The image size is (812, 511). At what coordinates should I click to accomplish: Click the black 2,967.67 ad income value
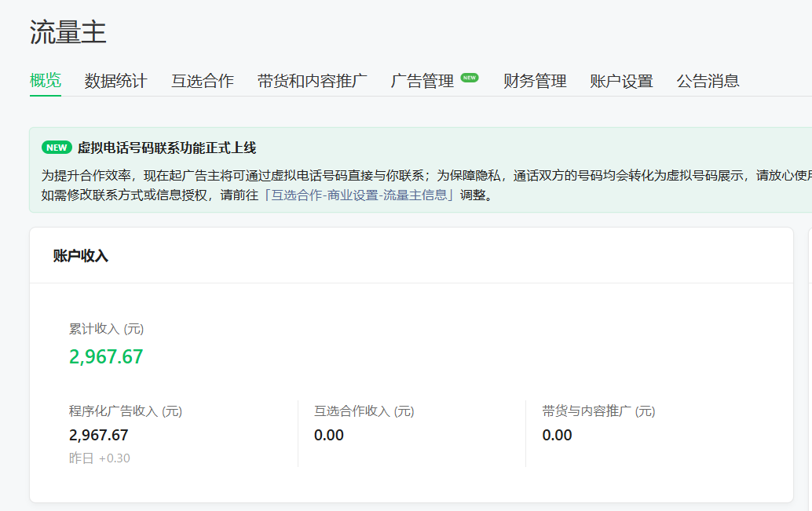pos(98,435)
